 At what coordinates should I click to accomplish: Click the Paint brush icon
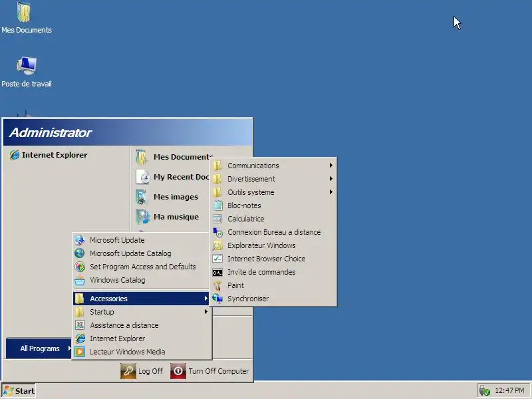pyautogui.click(x=217, y=286)
